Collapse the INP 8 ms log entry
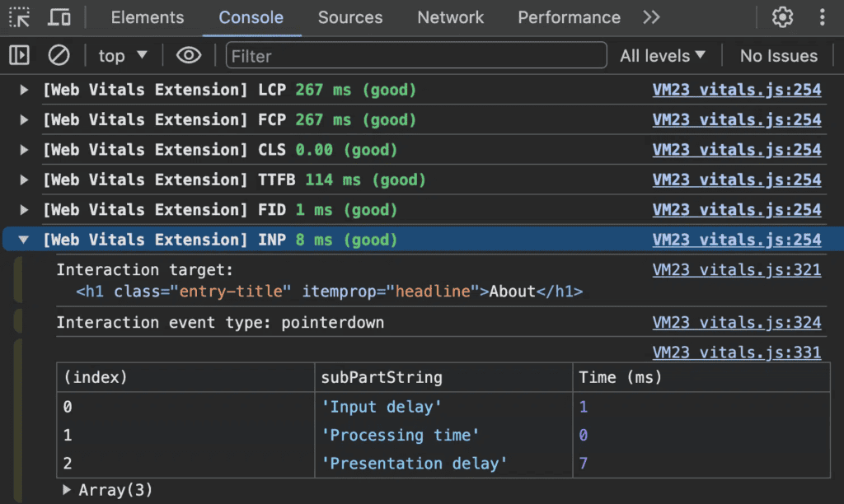844x504 pixels. coord(23,240)
